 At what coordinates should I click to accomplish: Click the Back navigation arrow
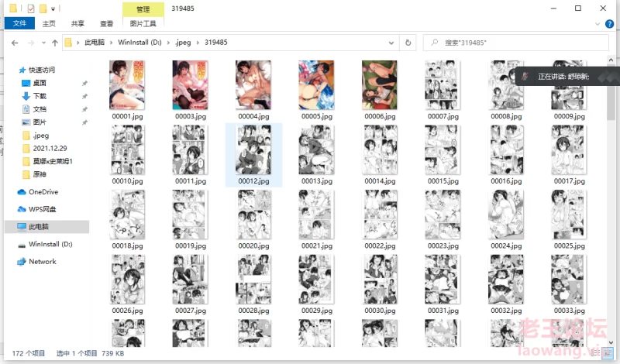pyautogui.click(x=15, y=43)
